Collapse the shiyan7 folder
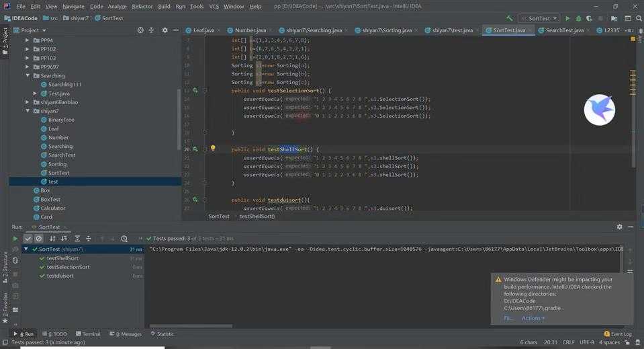 (x=28, y=111)
